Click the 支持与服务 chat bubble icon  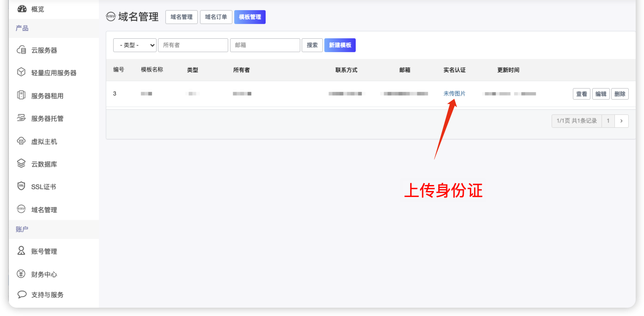[21, 294]
